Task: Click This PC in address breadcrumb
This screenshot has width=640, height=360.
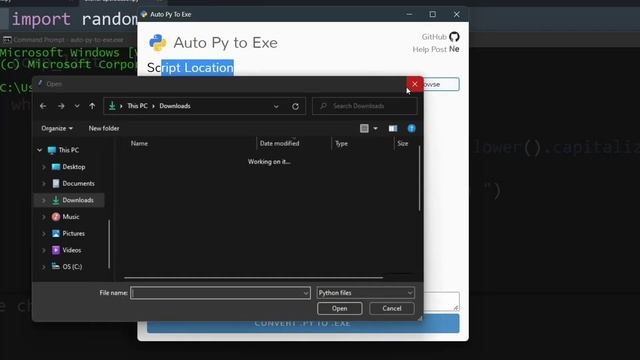Action: 138,106
